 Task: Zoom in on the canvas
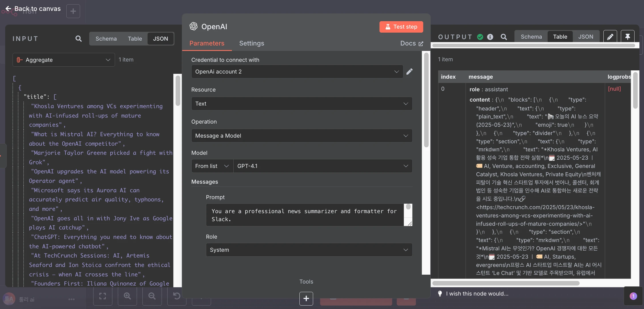(128, 296)
